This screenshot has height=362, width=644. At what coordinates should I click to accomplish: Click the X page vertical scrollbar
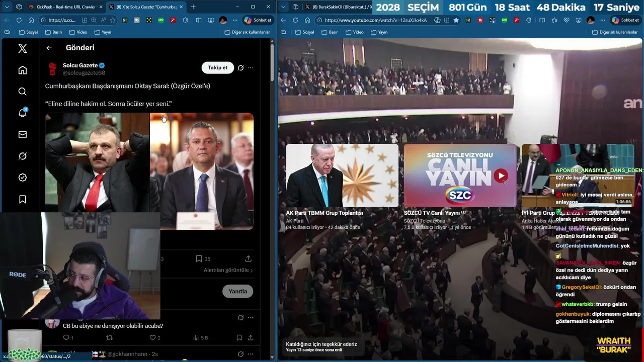click(272, 62)
